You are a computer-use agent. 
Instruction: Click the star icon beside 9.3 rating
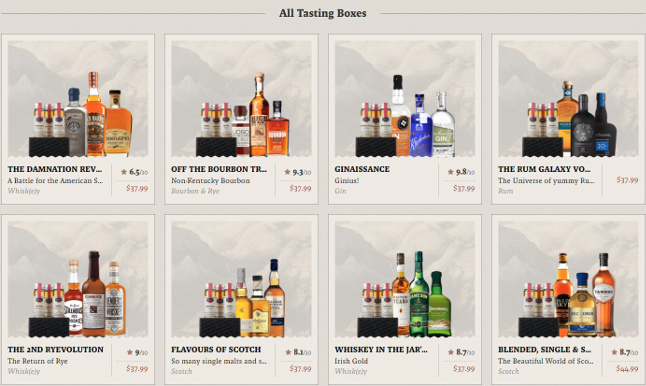tap(287, 172)
